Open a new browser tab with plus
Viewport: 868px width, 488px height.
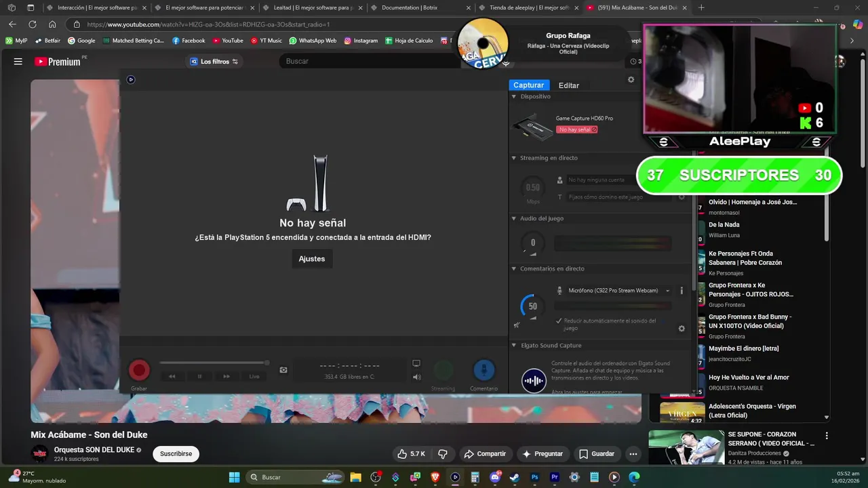pos(701,7)
